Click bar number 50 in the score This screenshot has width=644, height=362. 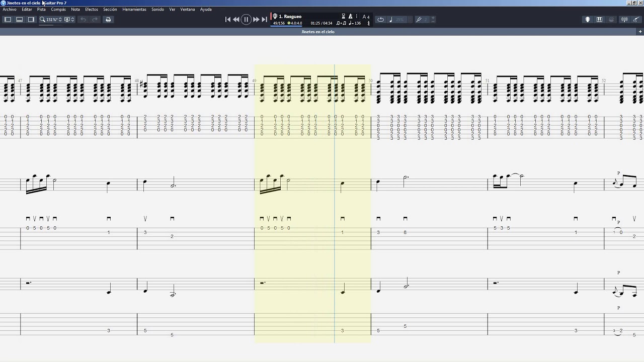click(x=370, y=80)
